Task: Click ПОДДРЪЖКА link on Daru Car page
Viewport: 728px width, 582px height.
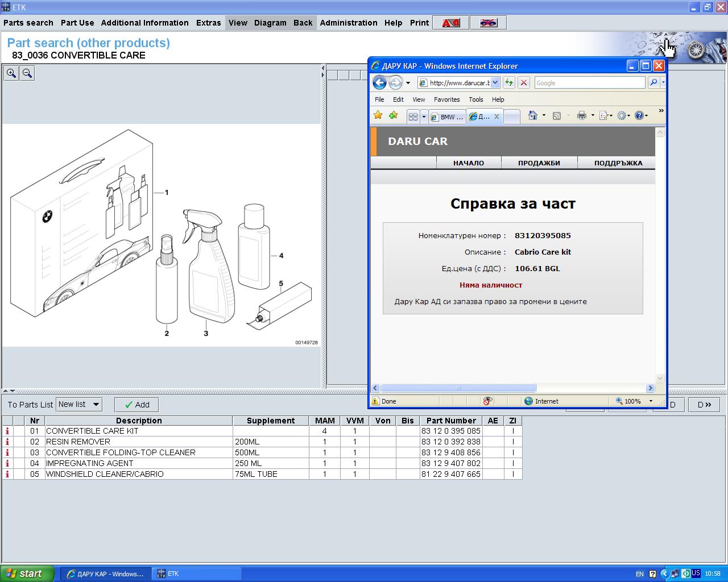Action: click(x=618, y=163)
